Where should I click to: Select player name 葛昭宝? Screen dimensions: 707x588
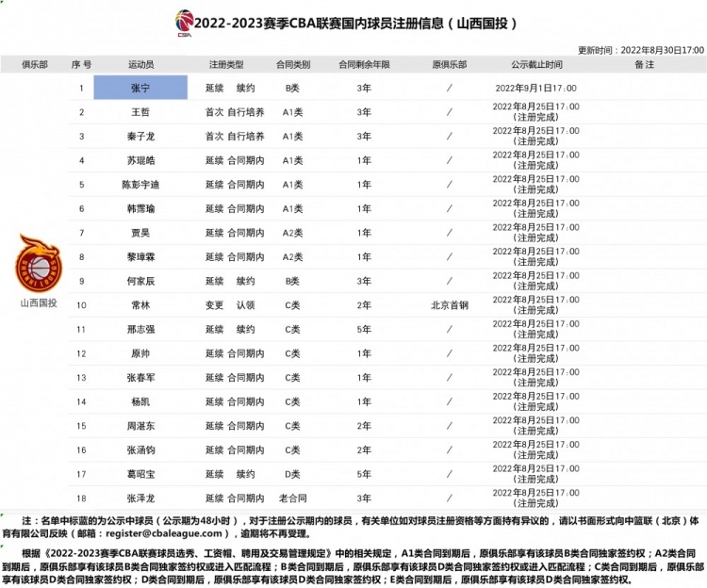140,474
